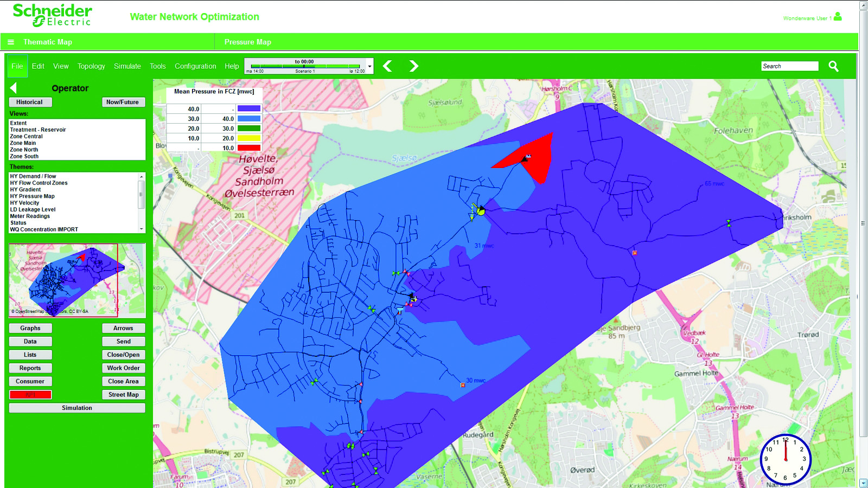
Task: Click the Historical button
Action: (x=29, y=102)
